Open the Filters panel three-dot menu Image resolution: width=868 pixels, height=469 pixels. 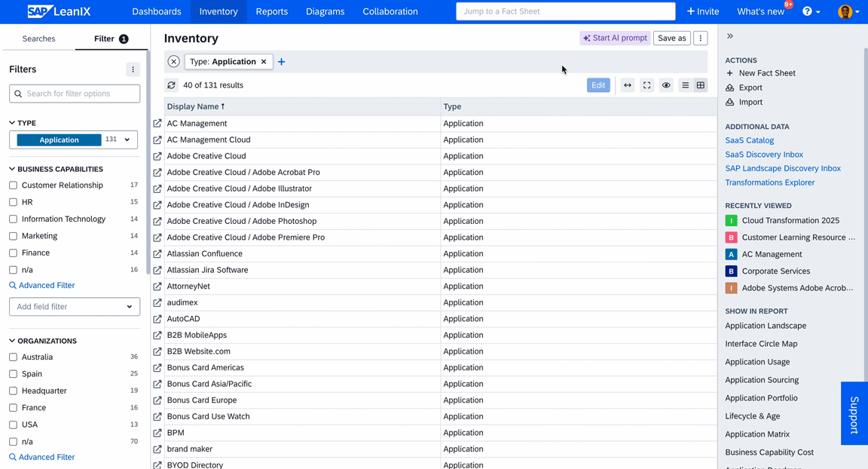[133, 69]
